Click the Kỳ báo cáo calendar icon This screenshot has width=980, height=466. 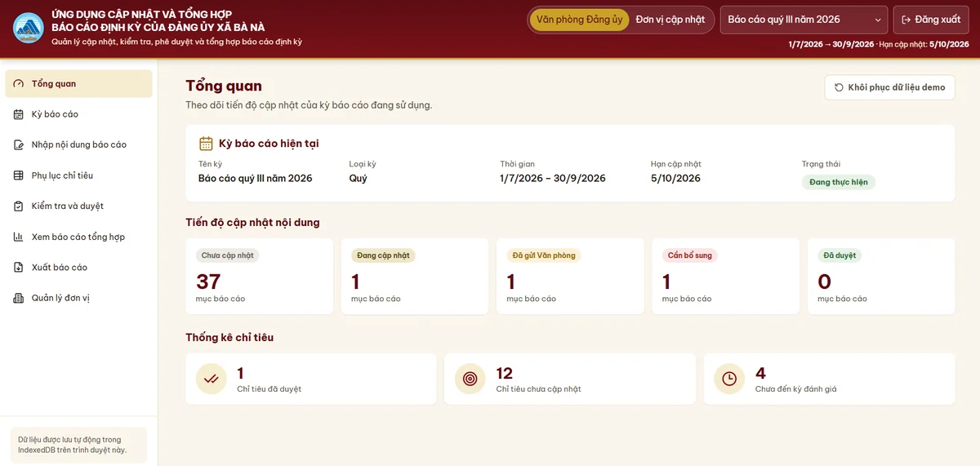(19, 114)
